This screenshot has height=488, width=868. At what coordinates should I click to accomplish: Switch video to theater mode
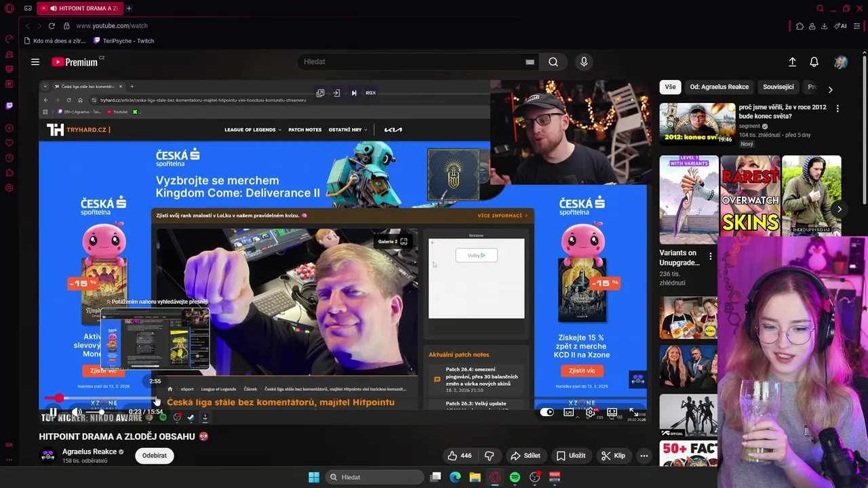(612, 412)
